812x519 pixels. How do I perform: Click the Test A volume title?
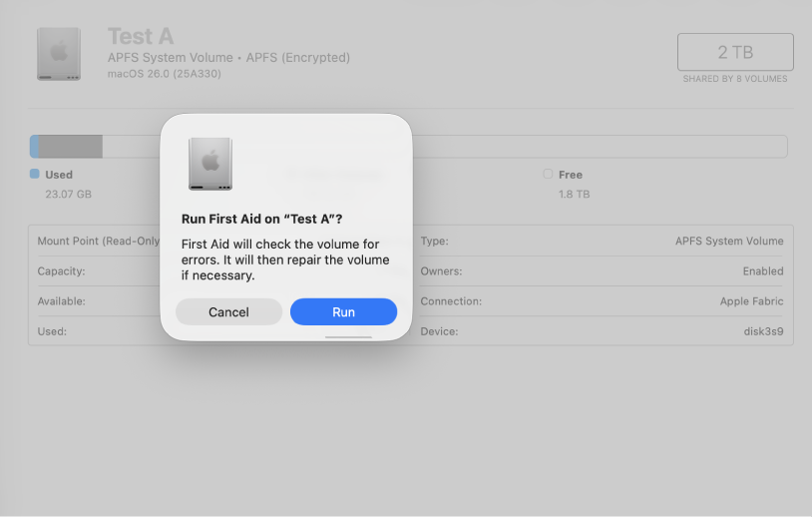[141, 36]
